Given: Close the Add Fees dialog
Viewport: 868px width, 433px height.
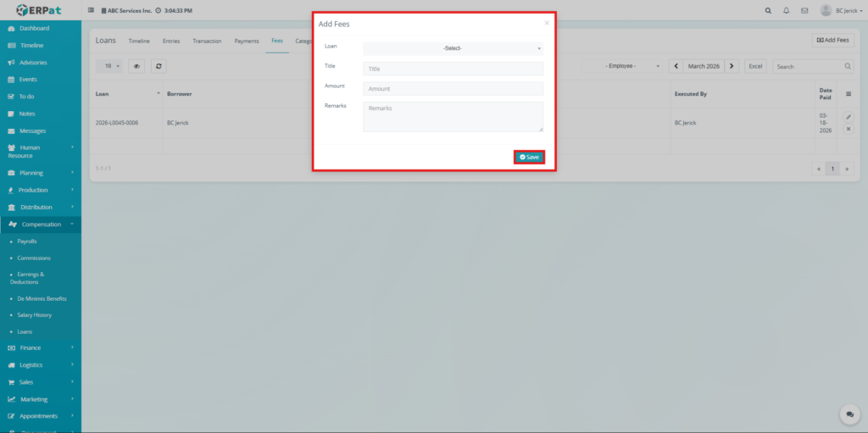Looking at the screenshot, I should pos(547,23).
